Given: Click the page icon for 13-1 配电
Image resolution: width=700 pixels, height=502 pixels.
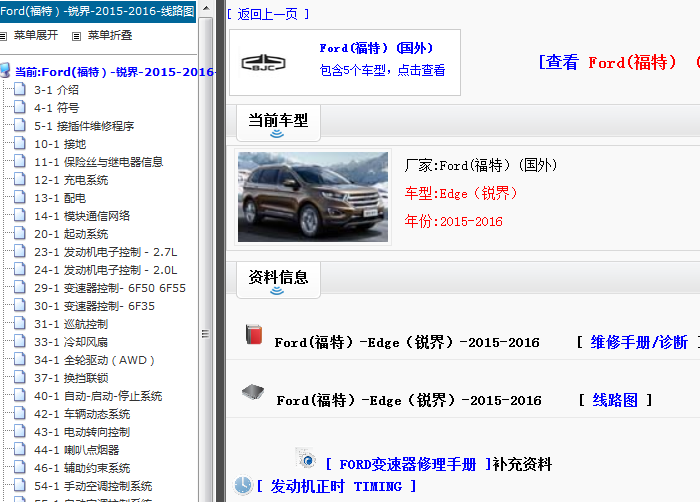Looking at the screenshot, I should click(20, 197).
